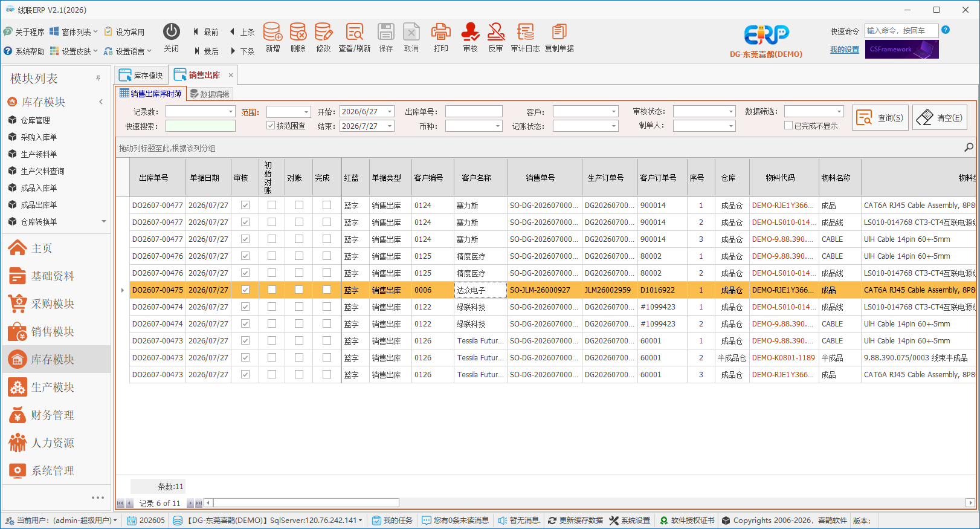Open the 我的设置 link
Screen dimensions: 980x529
pyautogui.click(x=844, y=50)
